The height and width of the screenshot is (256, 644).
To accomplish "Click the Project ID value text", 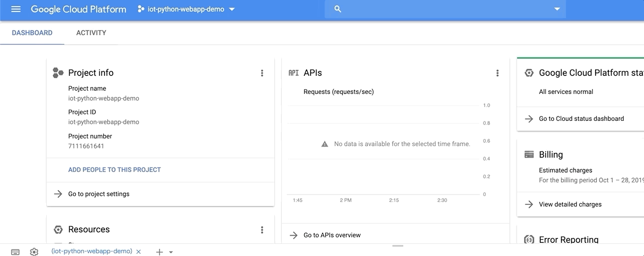I will click(103, 122).
